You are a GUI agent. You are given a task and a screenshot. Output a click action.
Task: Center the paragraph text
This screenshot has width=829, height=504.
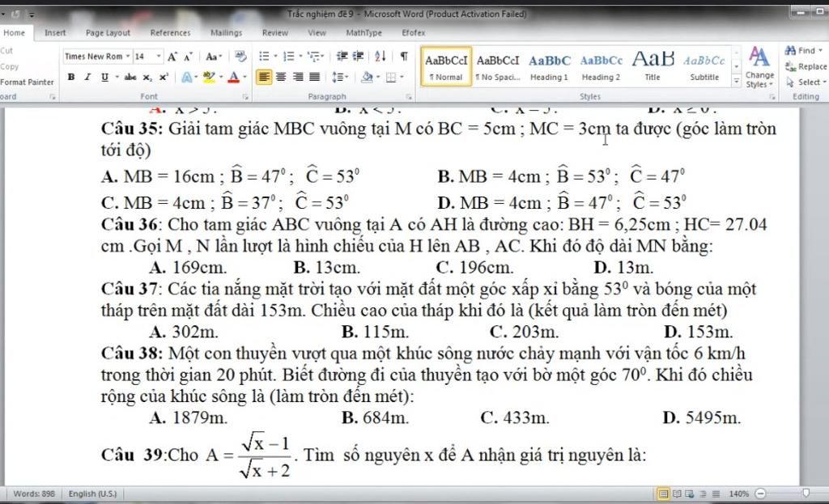point(281,77)
